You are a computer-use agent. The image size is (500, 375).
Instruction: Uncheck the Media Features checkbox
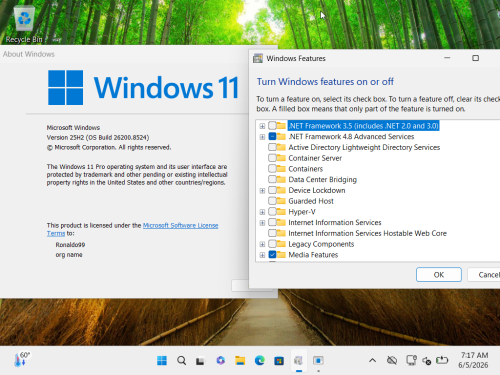[x=272, y=255]
